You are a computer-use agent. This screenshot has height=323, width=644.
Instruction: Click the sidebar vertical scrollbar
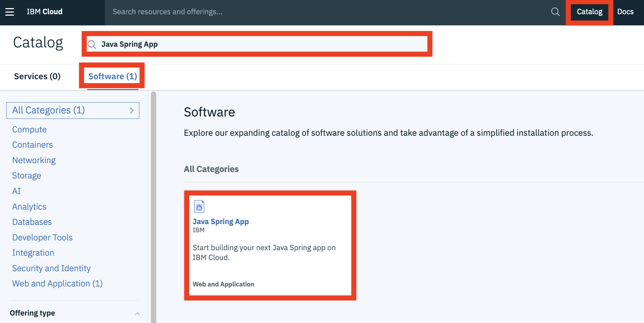click(x=154, y=207)
